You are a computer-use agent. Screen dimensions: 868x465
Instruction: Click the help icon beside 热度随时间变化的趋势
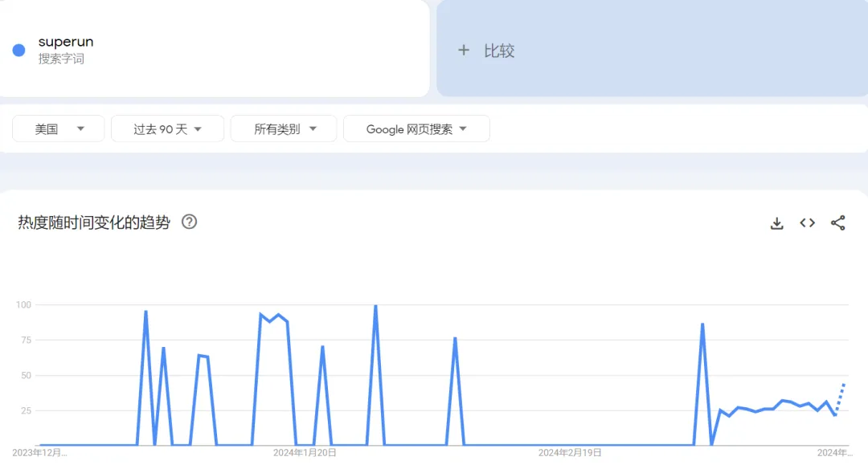[190, 222]
